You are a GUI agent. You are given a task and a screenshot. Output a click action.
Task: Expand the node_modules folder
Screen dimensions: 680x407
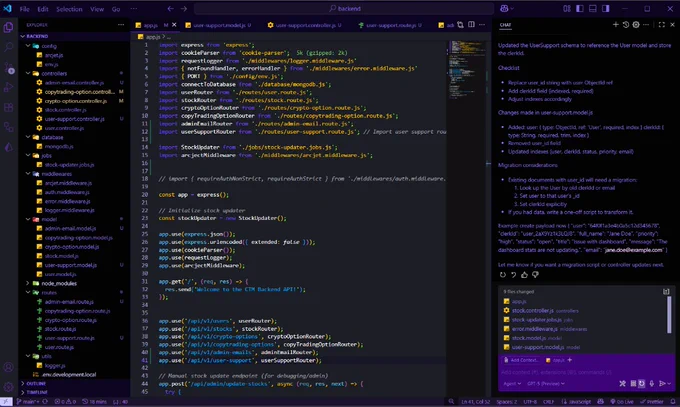click(x=74, y=283)
